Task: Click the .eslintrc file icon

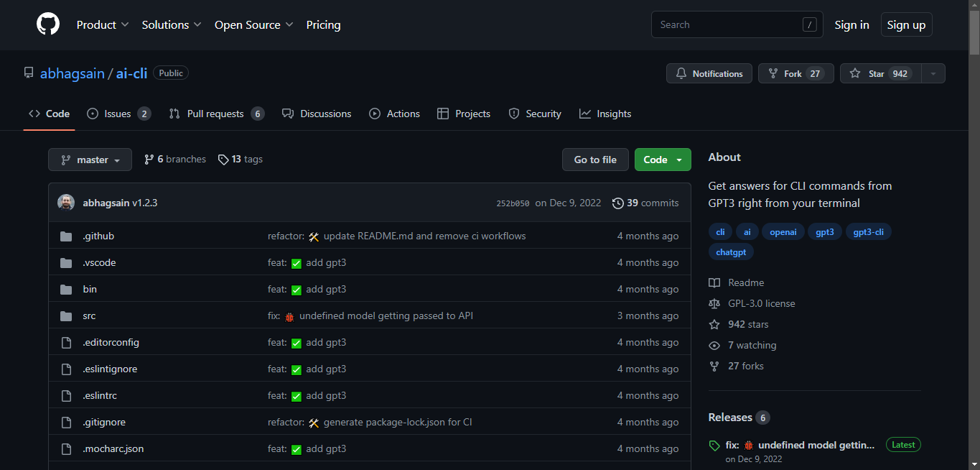Action: 67,396
